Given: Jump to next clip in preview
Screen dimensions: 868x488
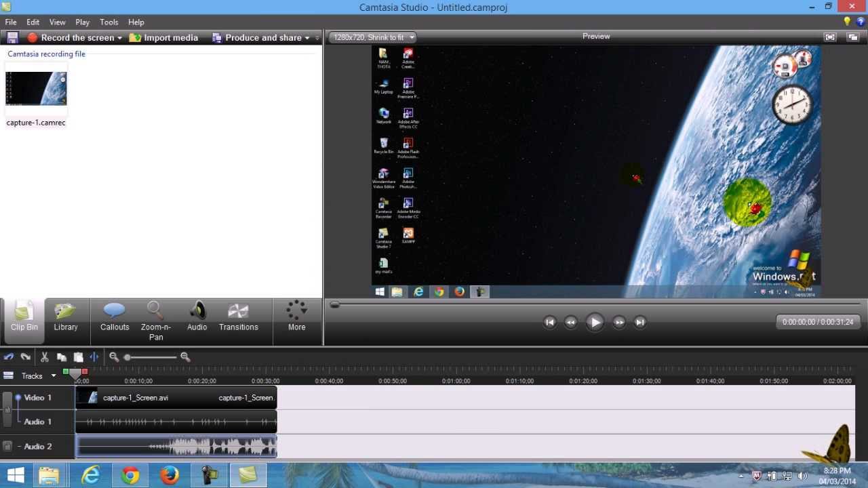Looking at the screenshot, I should pyautogui.click(x=640, y=323).
